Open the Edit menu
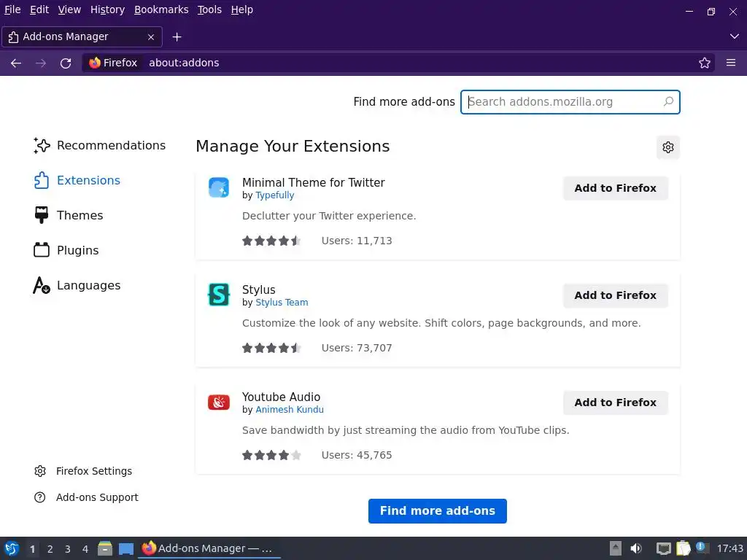747x560 pixels. (39, 9)
